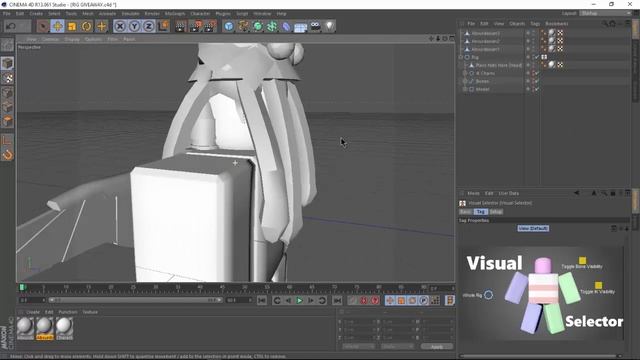Screen dimensions: 640x360
Task: Click the Axis L-shape icon in left sidebar
Action: coord(7,140)
